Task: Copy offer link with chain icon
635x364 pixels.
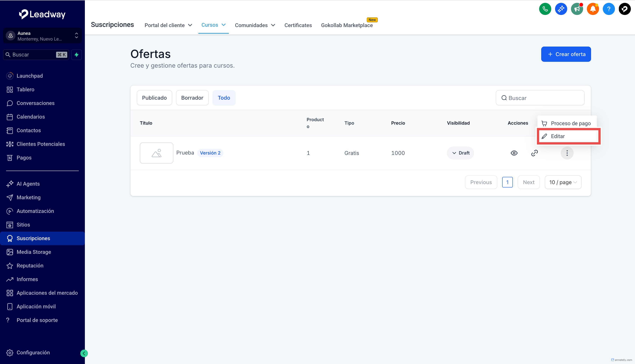Action: click(x=534, y=153)
